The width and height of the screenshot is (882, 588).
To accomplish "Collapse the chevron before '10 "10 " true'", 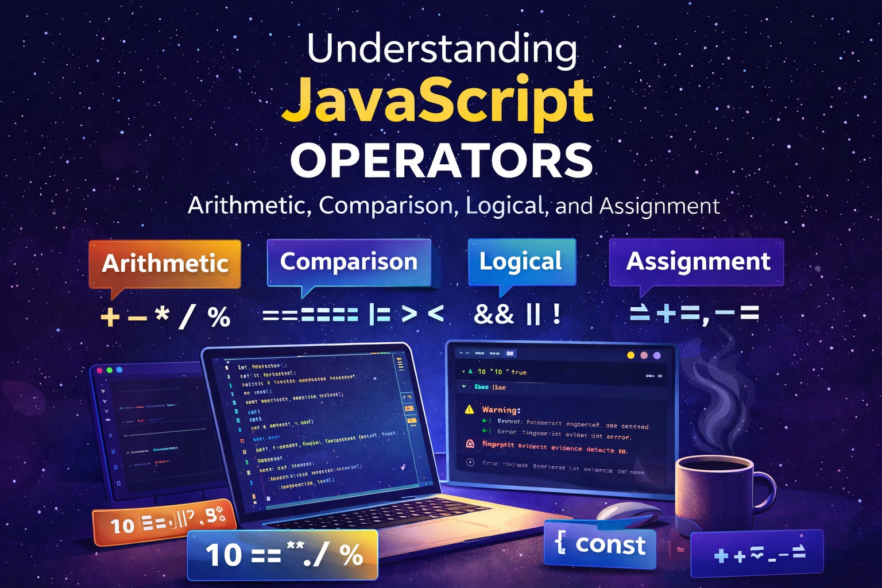I will 463,372.
